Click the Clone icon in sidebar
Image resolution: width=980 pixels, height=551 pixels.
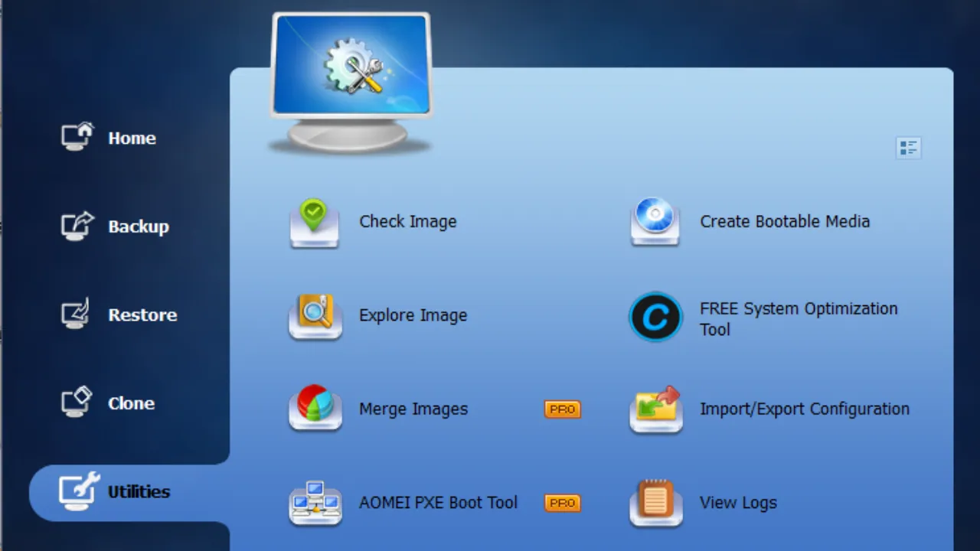pos(77,403)
